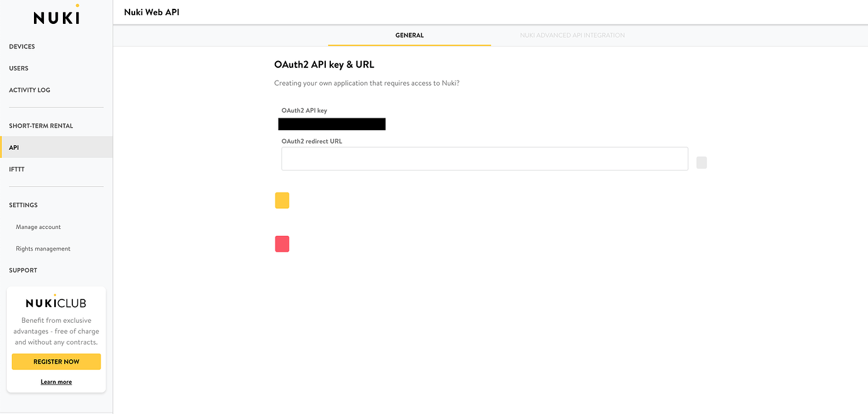Click inside the OAuth2 redirect URL field
Screen dimensions: 868x414
pos(484,159)
